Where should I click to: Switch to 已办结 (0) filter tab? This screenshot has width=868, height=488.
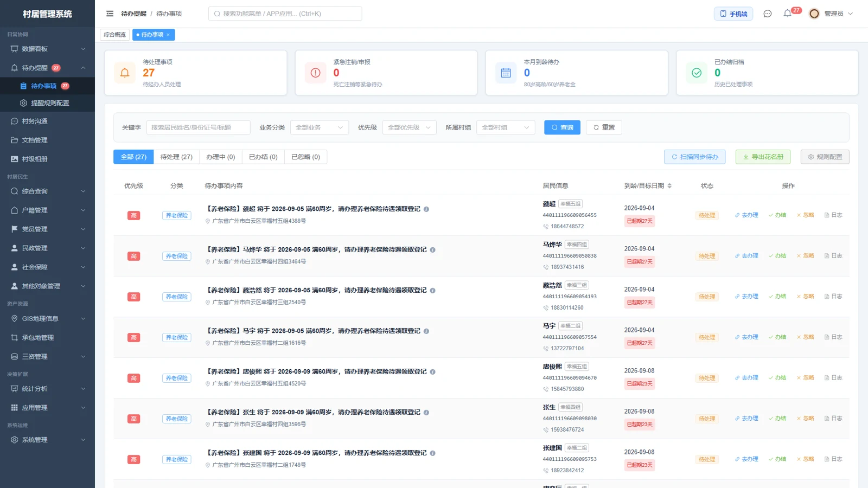[263, 157]
